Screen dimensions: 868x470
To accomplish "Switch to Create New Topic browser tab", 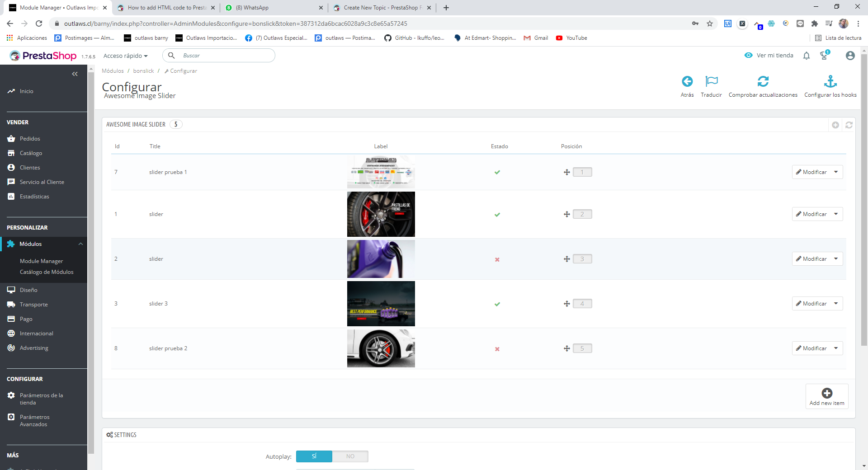I will point(382,8).
